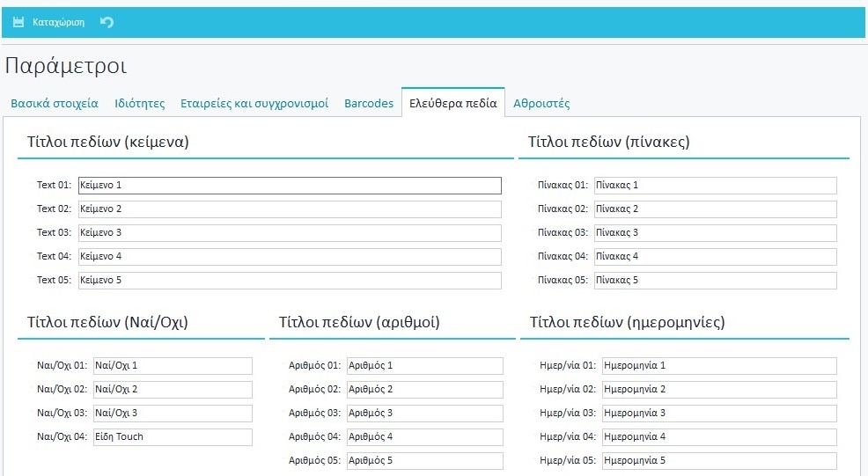Image resolution: width=868 pixels, height=476 pixels.
Task: Click the Text 01 input field
Action: 289,186
